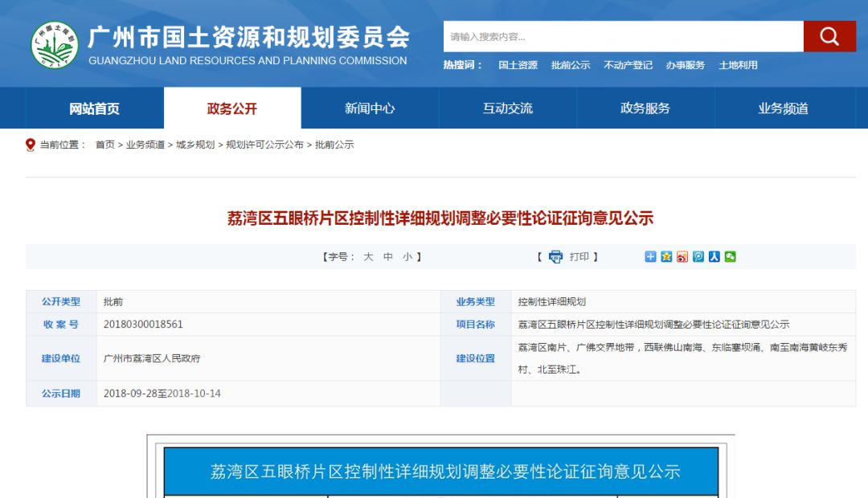Click breadcrumb link 业务频道
This screenshot has height=498, width=868.
click(145, 145)
